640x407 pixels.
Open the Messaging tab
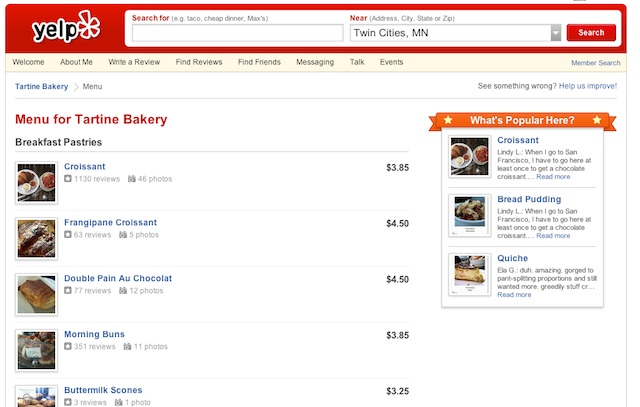click(x=315, y=62)
